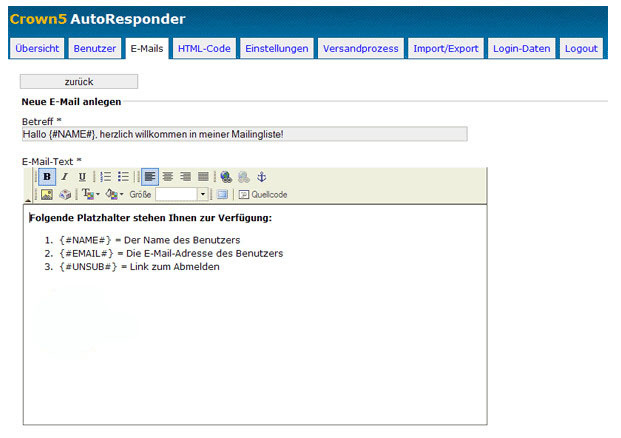Align text right
Screen dimensions: 621x438
click(185, 177)
